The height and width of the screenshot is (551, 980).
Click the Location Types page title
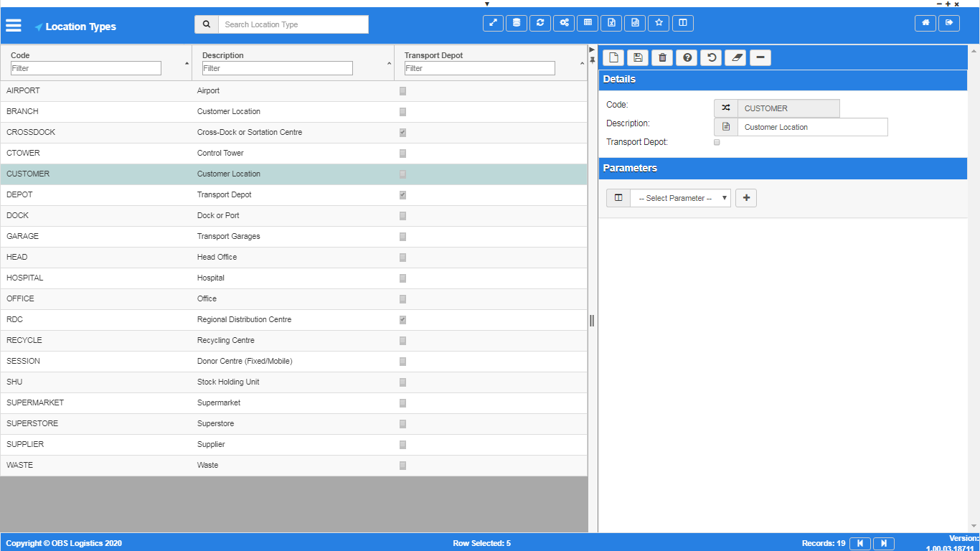click(x=80, y=27)
